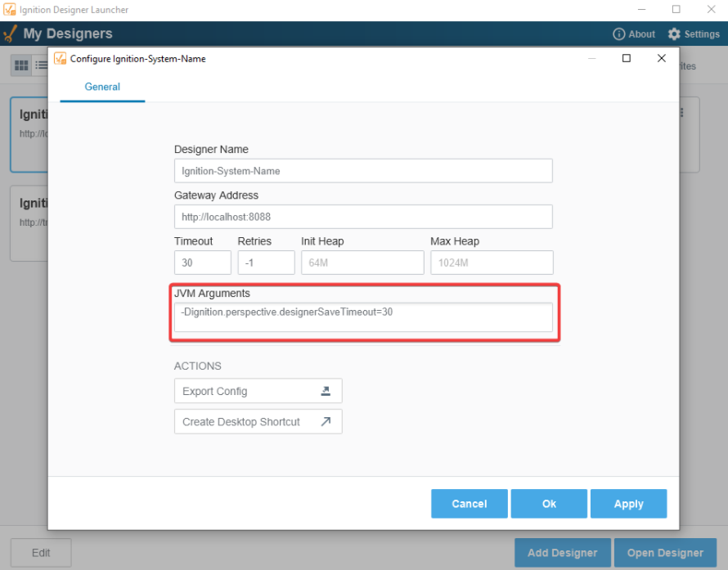The width and height of the screenshot is (728, 570).
Task: Click the Max Heap 1024M field
Action: click(492, 263)
